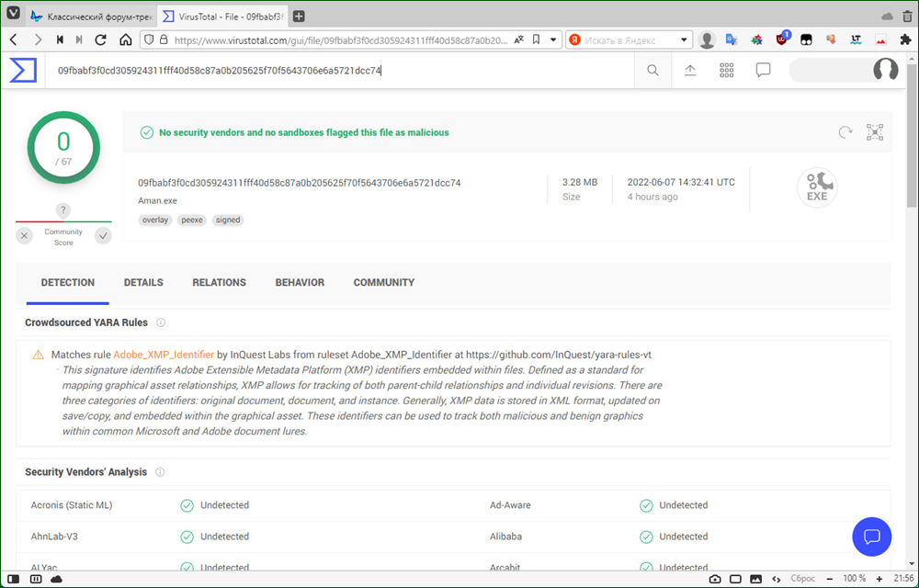Reanalyze the file

845,132
